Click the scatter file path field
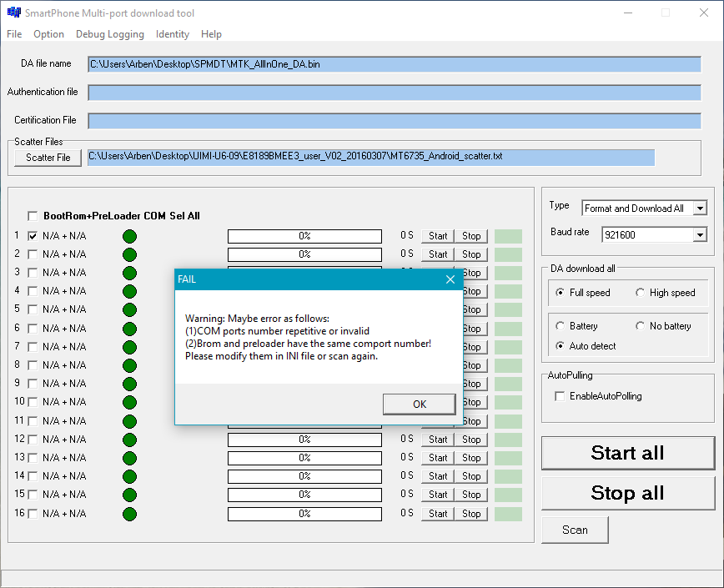 (x=371, y=157)
